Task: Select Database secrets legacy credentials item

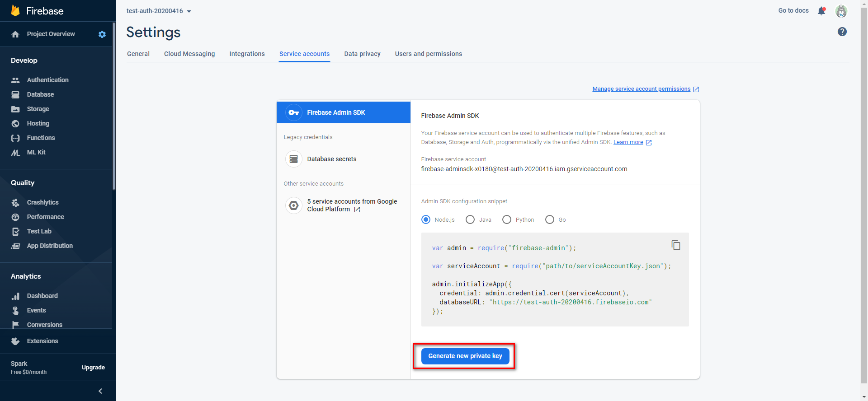Action: pyautogui.click(x=344, y=159)
